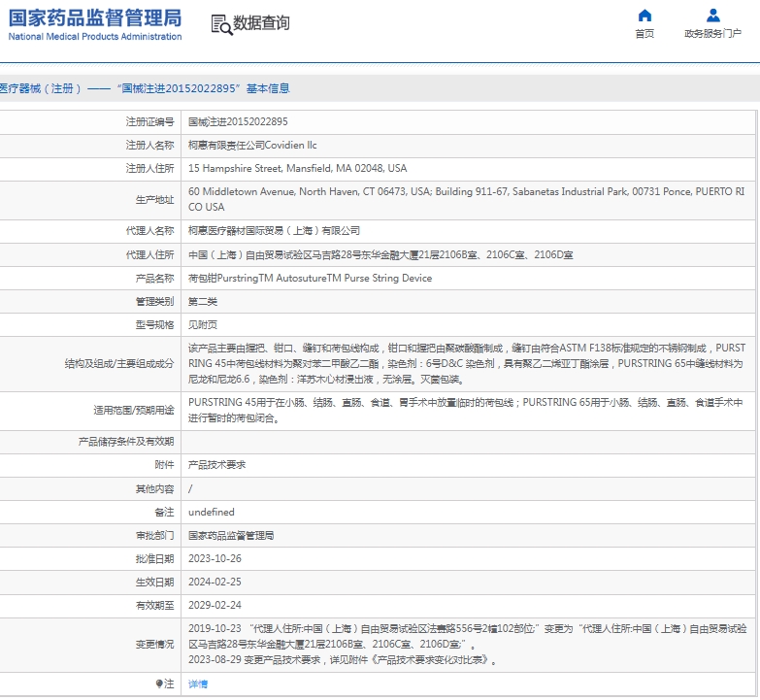Viewport: 760px width, 700px height.
Task: Open the 政务服务门户 user icon
Action: (713, 16)
